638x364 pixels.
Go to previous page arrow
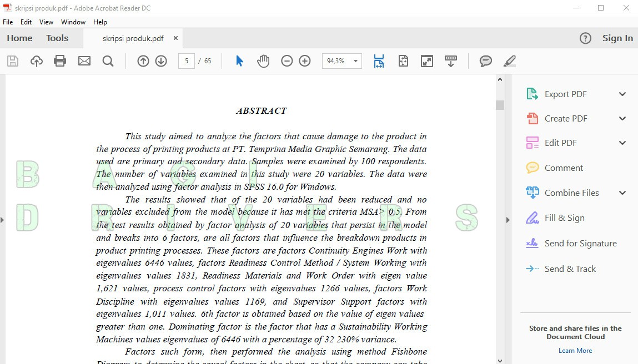[143, 61]
